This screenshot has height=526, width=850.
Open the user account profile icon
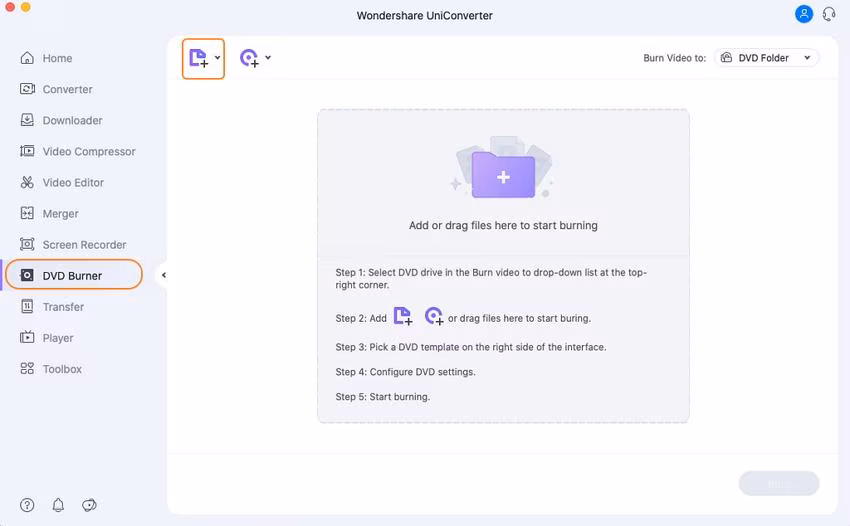[x=803, y=14]
